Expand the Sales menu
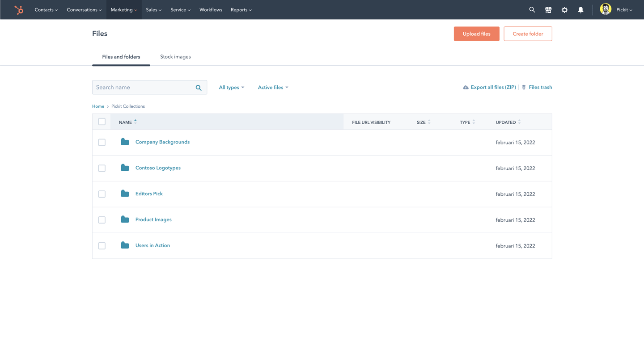Image resolution: width=644 pixels, height=362 pixels. 154,10
